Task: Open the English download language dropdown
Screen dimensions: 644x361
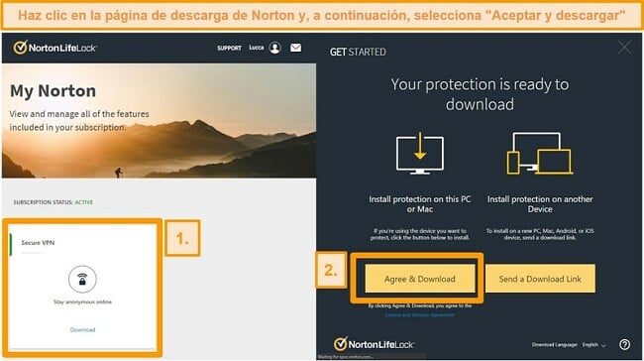Action: tap(593, 344)
